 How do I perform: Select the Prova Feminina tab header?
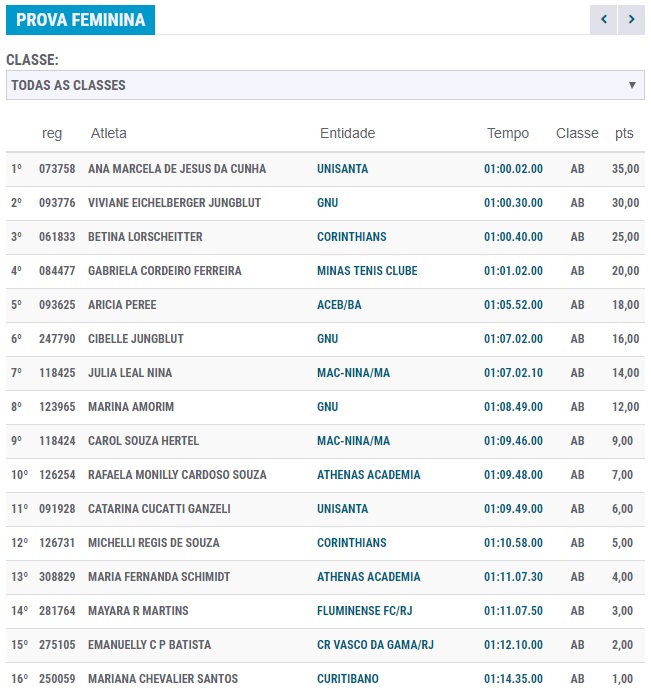pos(80,20)
